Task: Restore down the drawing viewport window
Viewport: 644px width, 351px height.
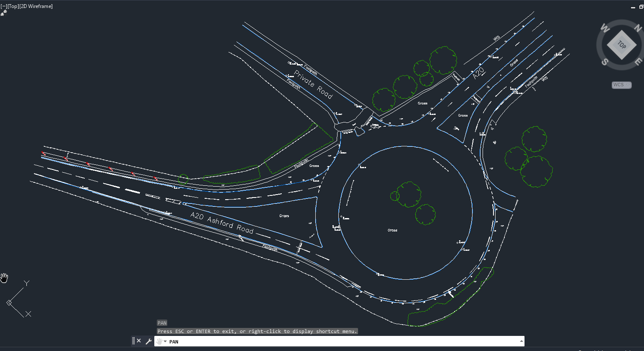Action: [x=641, y=7]
